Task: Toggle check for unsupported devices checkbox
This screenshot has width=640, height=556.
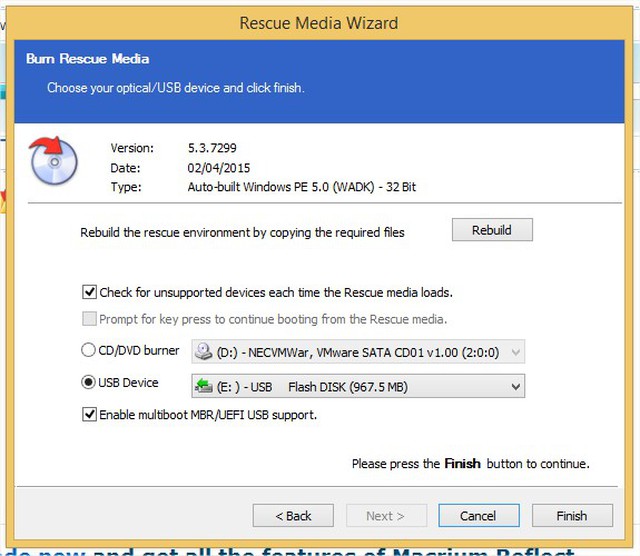Action: tap(89, 292)
